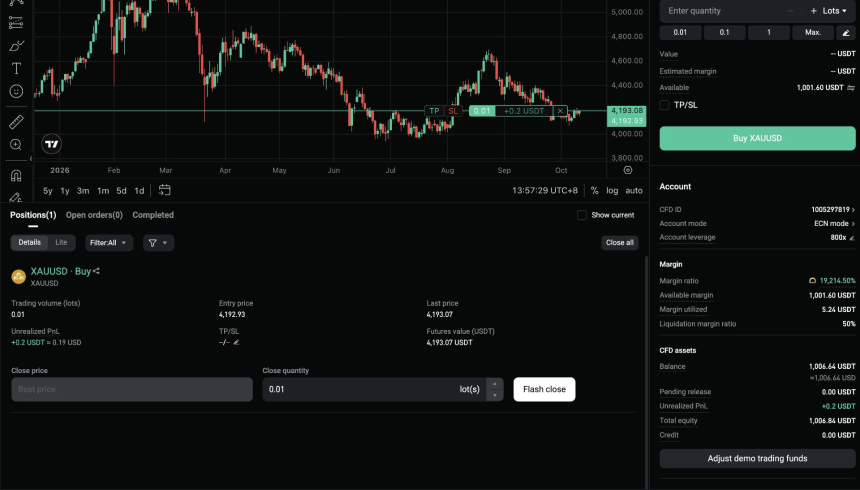Select the Fibonacci retracement tool
Screen dimensions: 860x490
click(x=16, y=22)
